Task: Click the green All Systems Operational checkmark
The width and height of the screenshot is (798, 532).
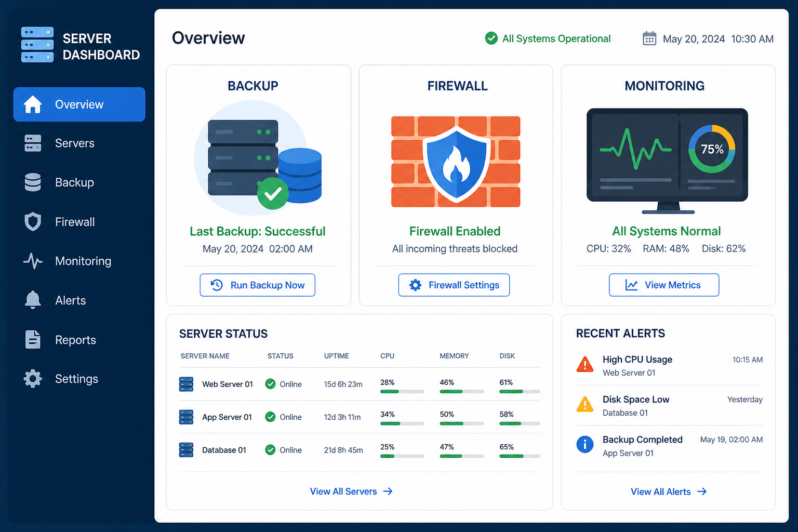Action: coord(491,38)
